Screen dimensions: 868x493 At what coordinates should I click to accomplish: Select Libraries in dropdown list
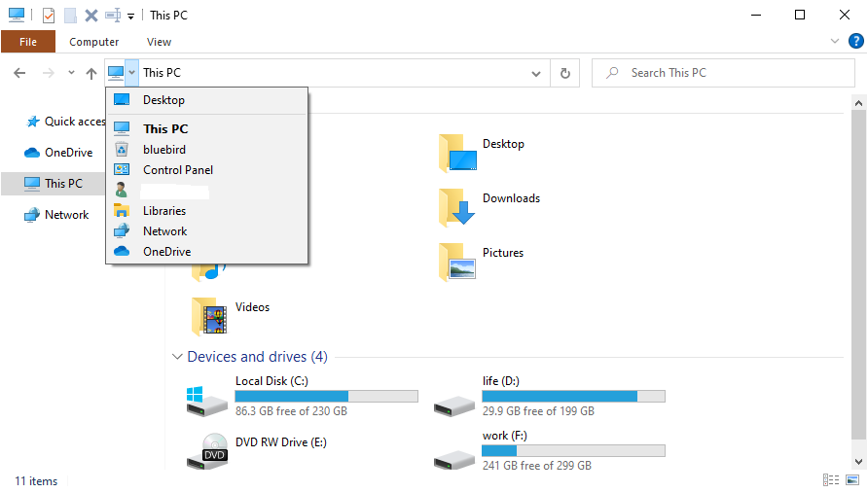207,211
